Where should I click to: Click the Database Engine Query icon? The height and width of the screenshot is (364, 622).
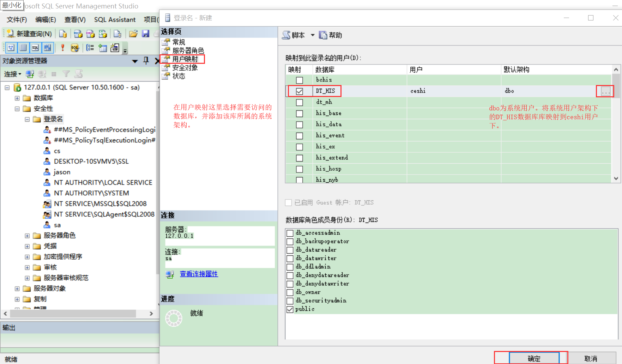pos(63,34)
